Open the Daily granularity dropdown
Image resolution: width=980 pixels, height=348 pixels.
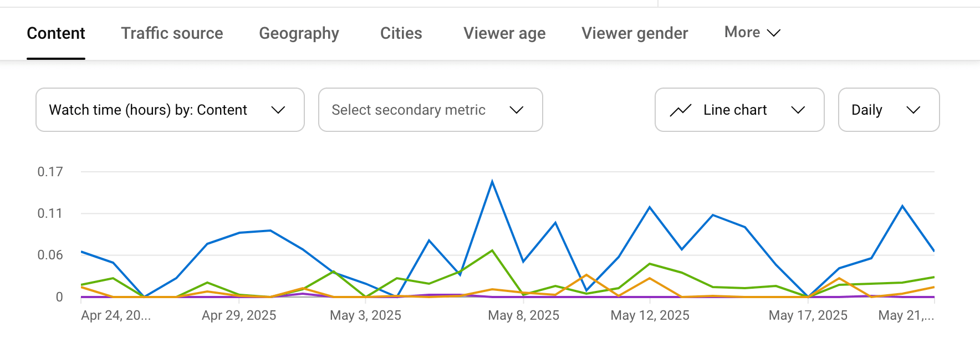(x=889, y=110)
